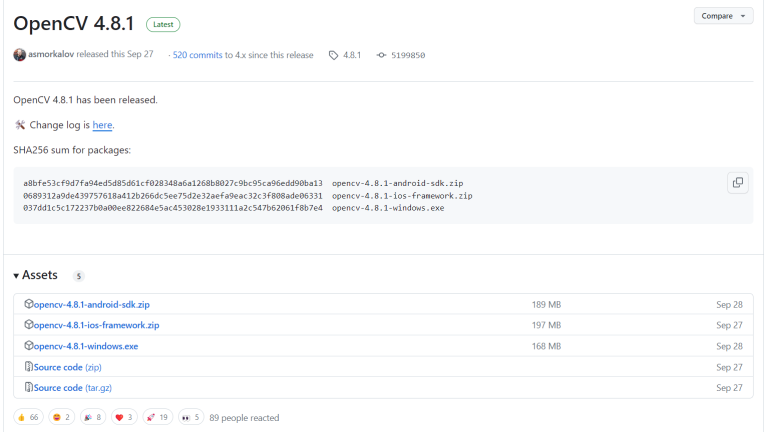
Task: Download opencv-4.8.1-ios-framework.zip
Action: pos(97,325)
